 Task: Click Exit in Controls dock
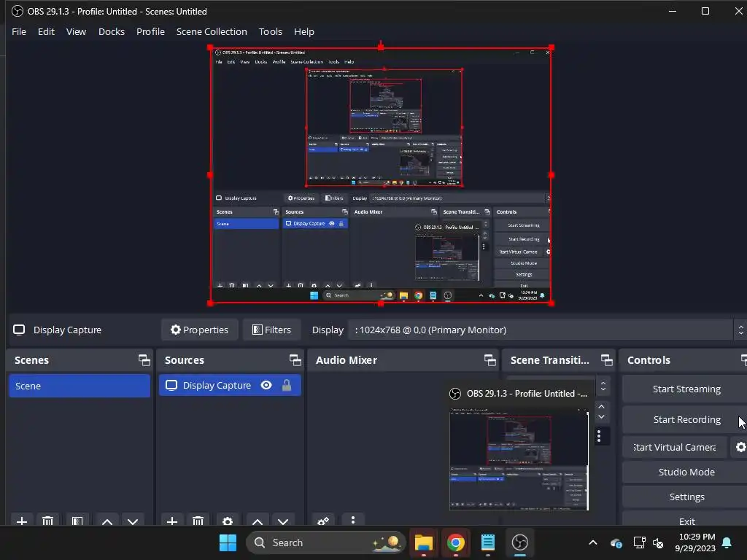point(686,521)
